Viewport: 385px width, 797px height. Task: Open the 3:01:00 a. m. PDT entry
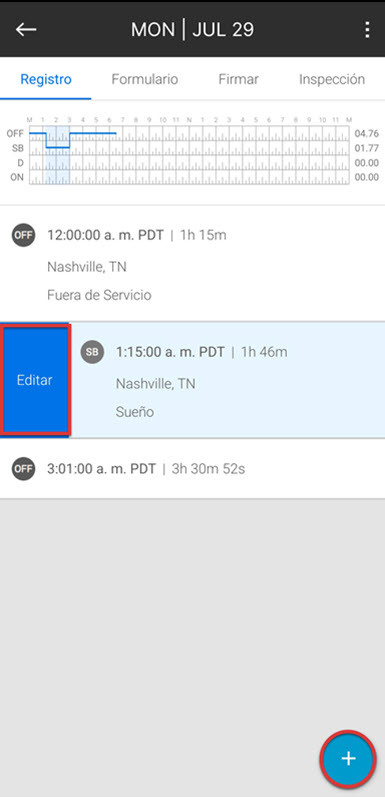(192, 469)
